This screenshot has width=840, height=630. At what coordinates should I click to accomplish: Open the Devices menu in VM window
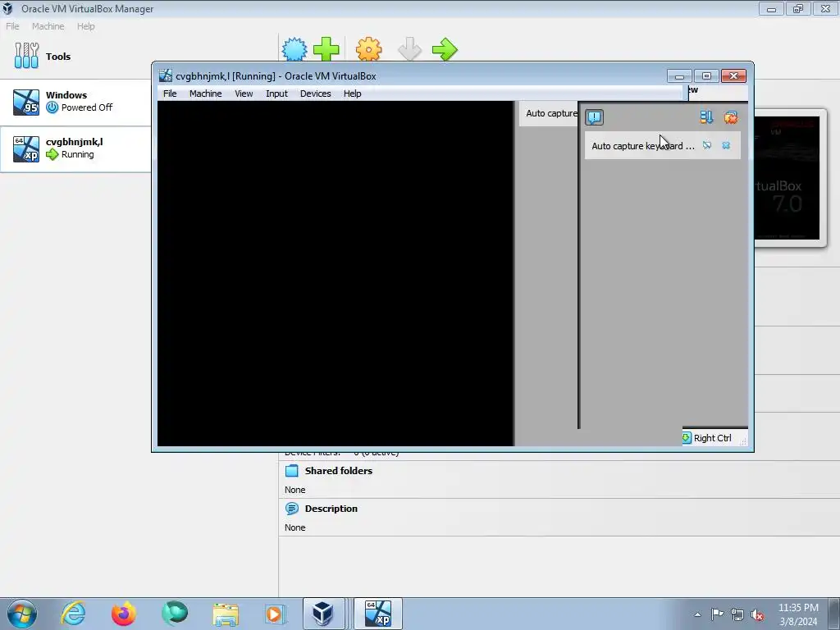pyautogui.click(x=315, y=94)
